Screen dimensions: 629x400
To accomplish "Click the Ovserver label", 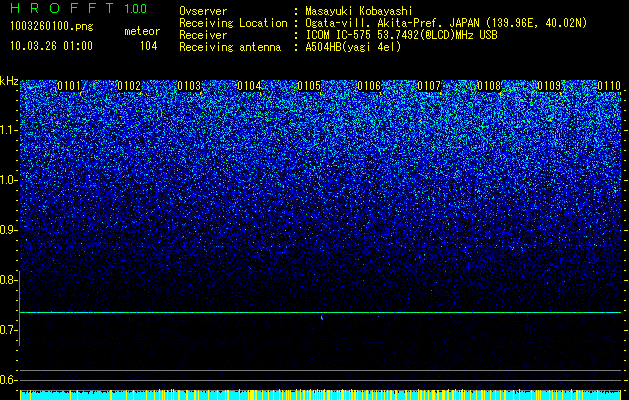I will (203, 11).
